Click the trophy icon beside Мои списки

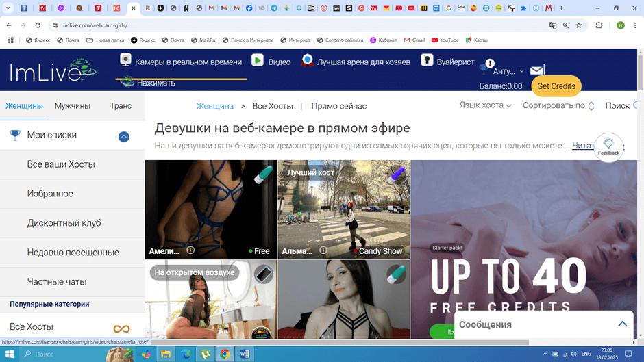[14, 135]
